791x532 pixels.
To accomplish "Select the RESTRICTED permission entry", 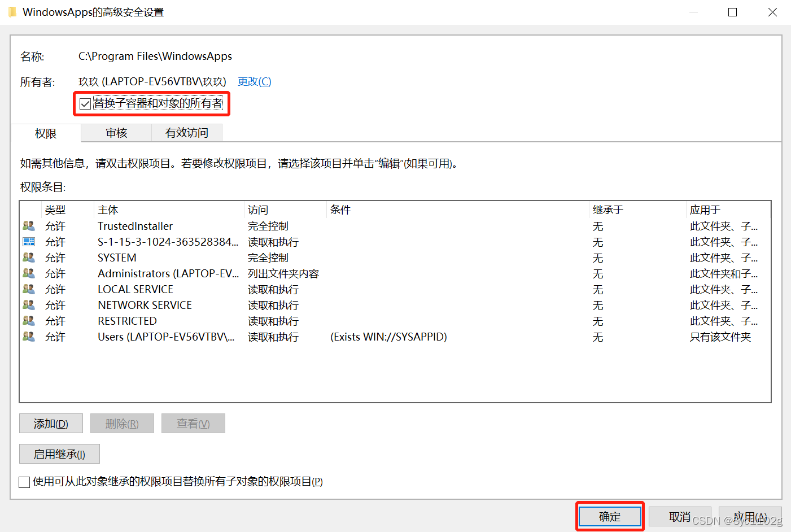I will (395, 321).
